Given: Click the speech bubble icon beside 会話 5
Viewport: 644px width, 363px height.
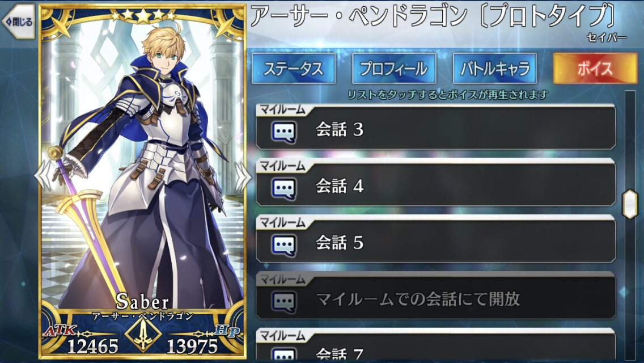Looking at the screenshot, I should [x=284, y=246].
